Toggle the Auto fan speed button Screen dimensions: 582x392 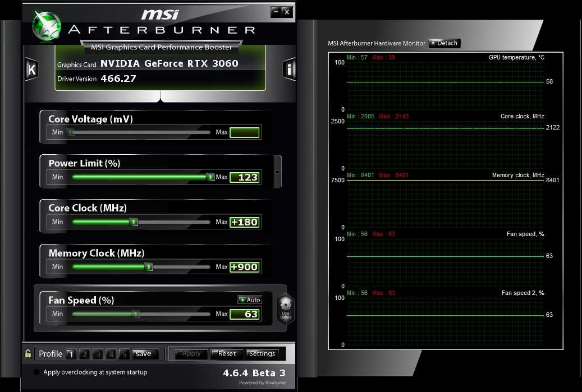click(x=250, y=300)
